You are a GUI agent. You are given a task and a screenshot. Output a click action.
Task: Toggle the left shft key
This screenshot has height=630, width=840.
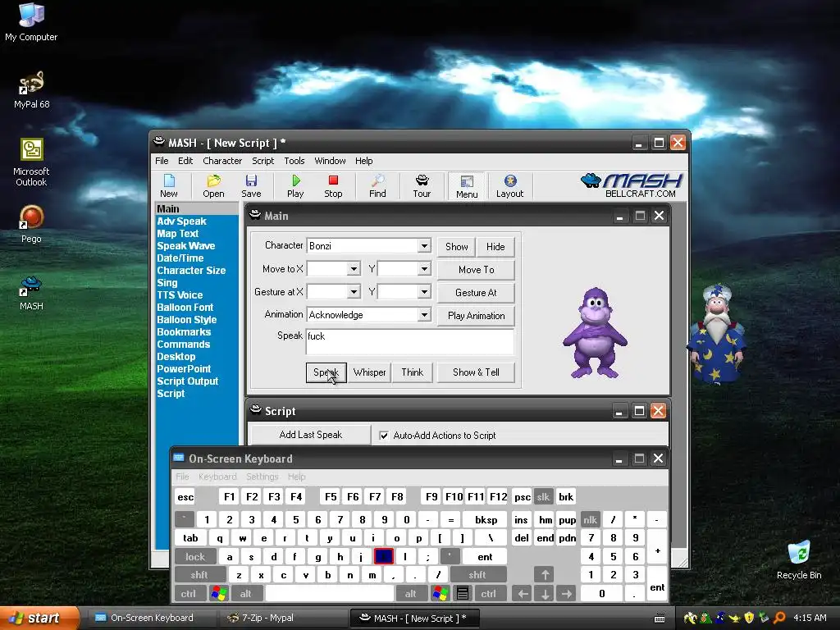pos(199,575)
